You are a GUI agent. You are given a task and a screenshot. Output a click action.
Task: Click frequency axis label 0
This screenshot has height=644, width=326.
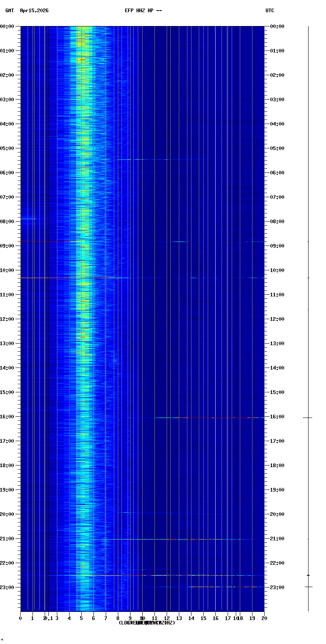(x=20, y=618)
